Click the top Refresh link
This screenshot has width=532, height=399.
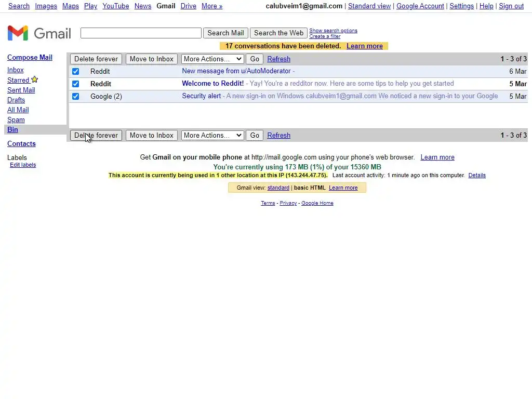coord(278,59)
